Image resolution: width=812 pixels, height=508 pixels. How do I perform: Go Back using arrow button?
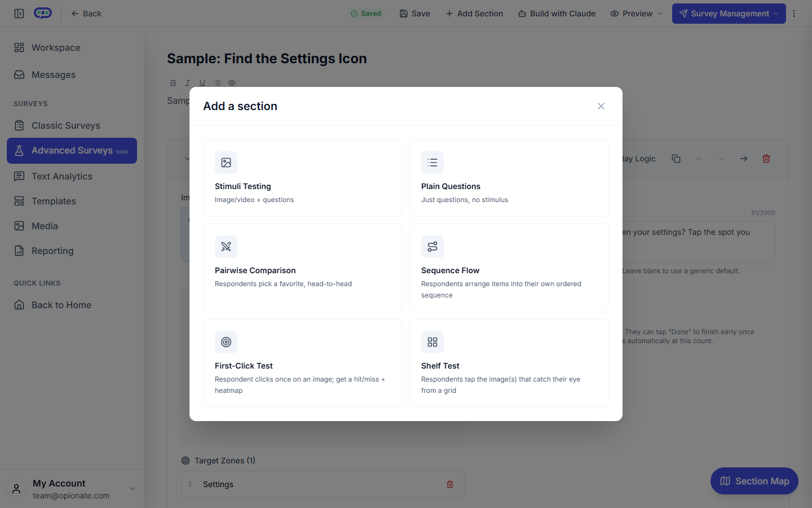point(86,14)
